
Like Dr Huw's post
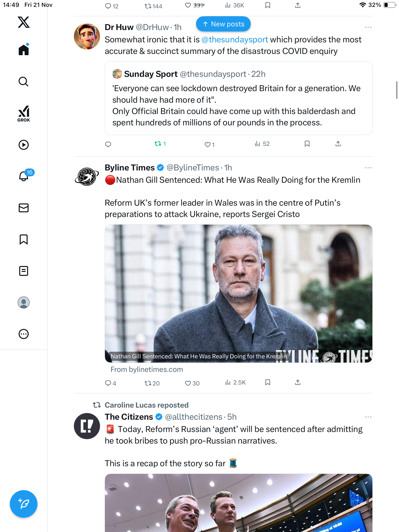[x=208, y=145]
